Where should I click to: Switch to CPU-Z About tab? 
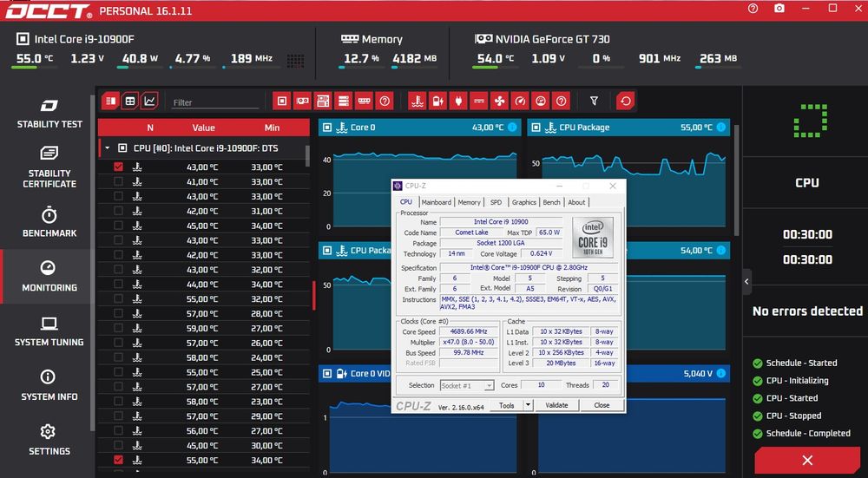[x=576, y=202]
